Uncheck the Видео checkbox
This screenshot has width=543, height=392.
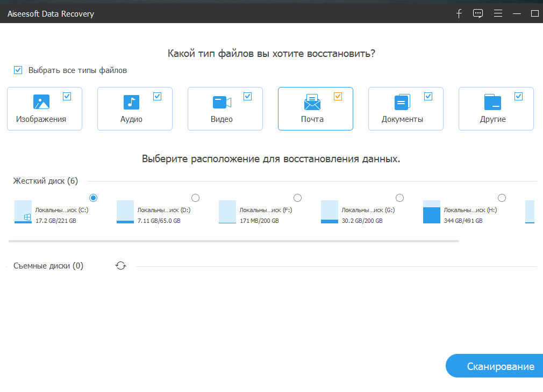(x=248, y=97)
